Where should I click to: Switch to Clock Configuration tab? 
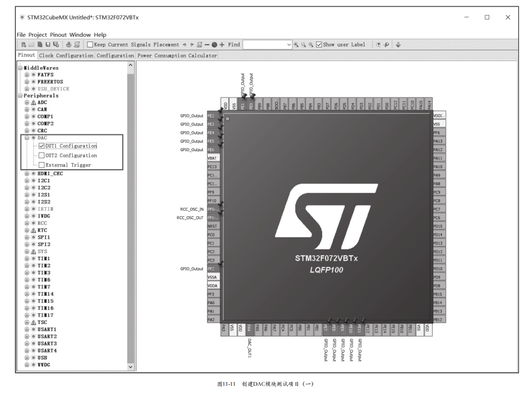point(66,55)
